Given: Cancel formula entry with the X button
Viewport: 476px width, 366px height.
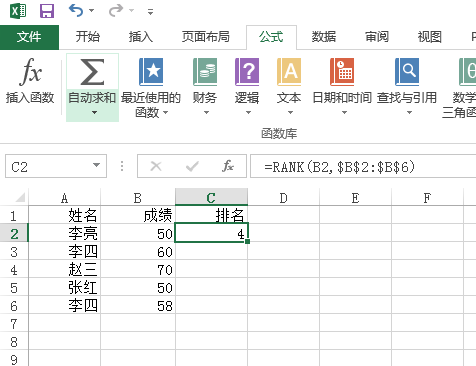Looking at the screenshot, I should click(156, 166).
